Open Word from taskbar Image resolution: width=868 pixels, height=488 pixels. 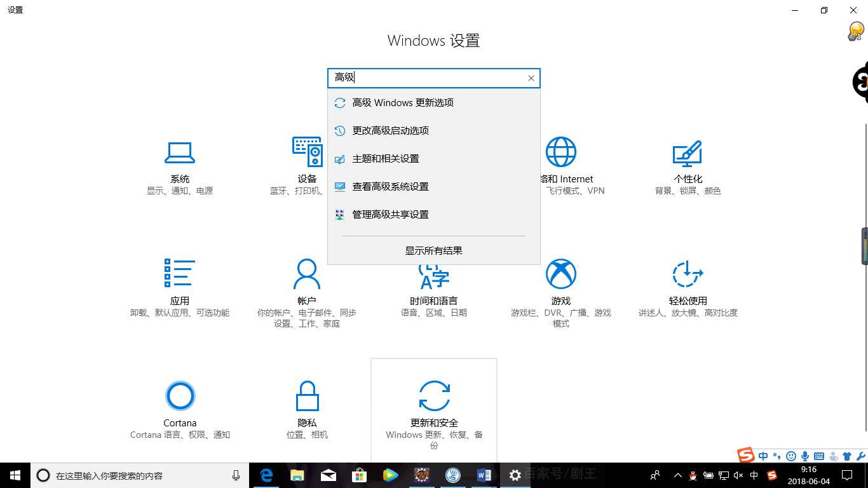(x=484, y=475)
